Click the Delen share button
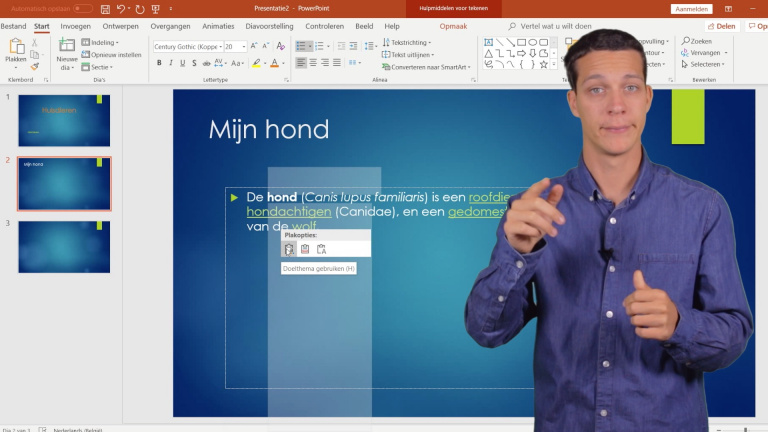768x432 pixels. tap(722, 26)
